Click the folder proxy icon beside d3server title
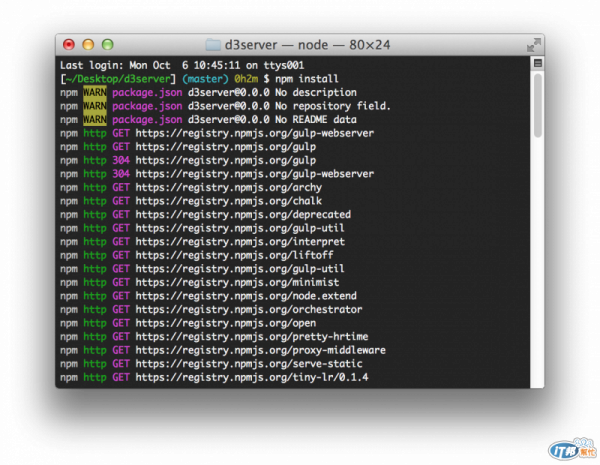The width and height of the screenshot is (600, 465). coord(213,45)
